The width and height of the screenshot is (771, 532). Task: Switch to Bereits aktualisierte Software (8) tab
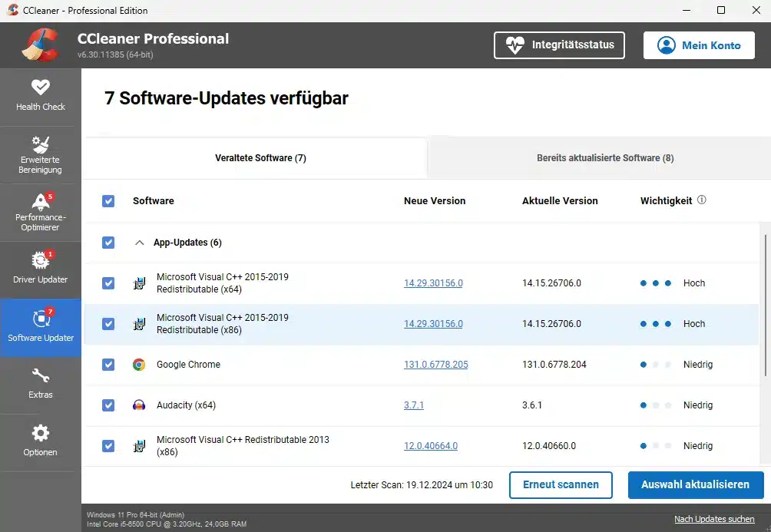605,158
